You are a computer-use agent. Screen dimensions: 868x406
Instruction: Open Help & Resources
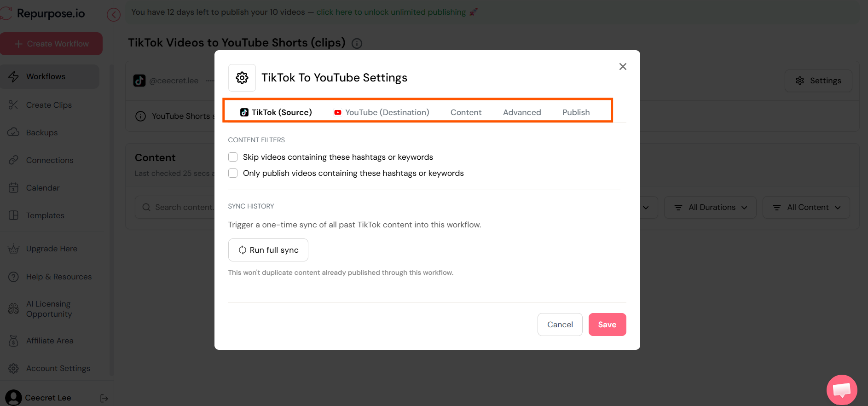[x=59, y=277]
